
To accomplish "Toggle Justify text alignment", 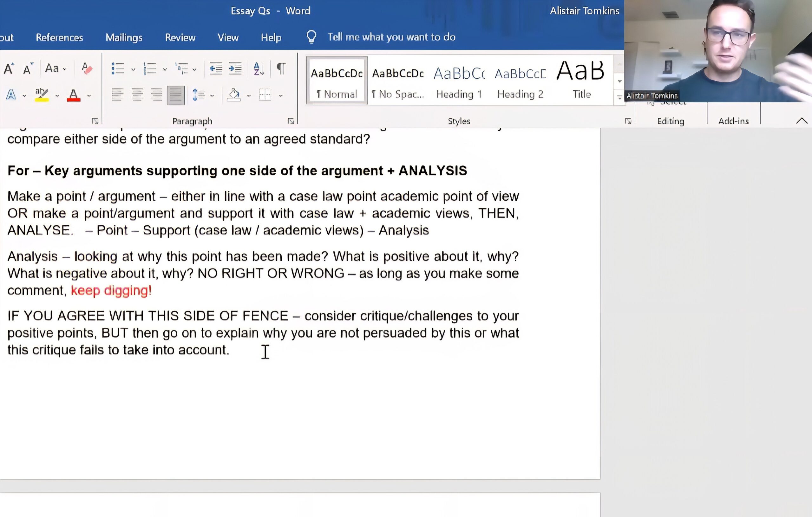I will pyautogui.click(x=175, y=95).
